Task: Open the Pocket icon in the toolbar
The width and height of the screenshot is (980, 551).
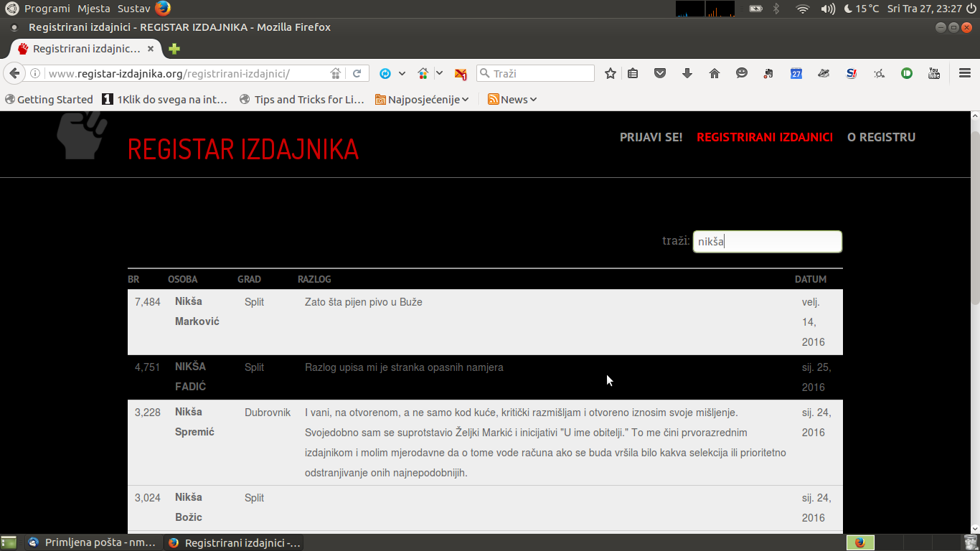Action: tap(660, 73)
